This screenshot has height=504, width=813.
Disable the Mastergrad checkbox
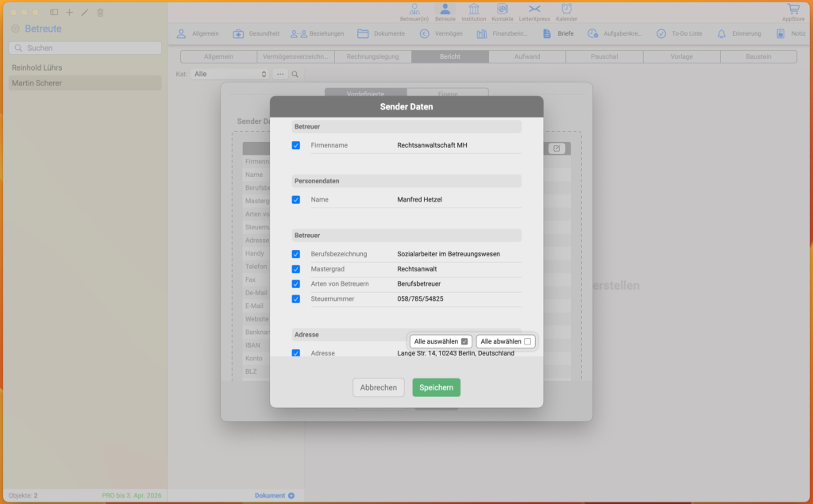(296, 269)
